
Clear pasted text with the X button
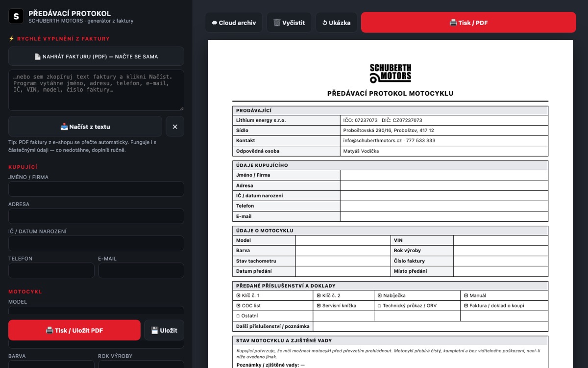click(175, 127)
